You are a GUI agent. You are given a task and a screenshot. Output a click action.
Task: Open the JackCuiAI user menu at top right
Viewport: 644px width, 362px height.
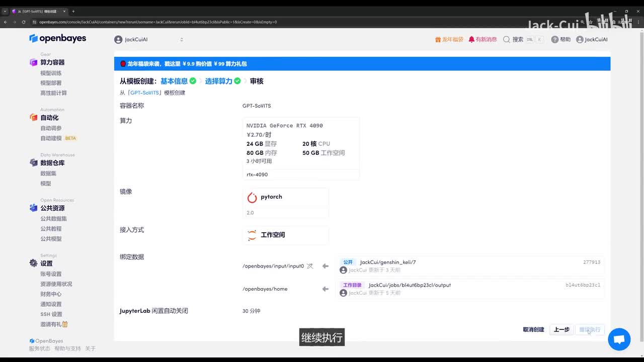(592, 39)
